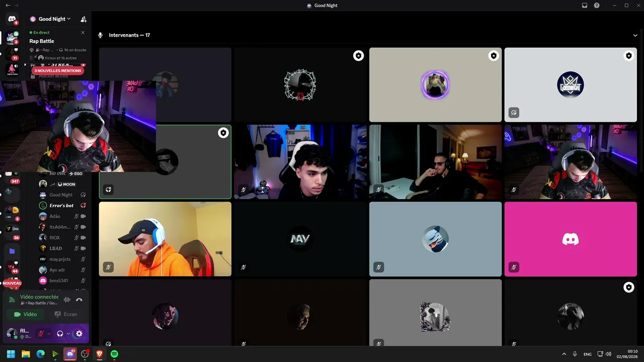Disconnect from voice with hang-up icon
The width and height of the screenshot is (644, 362).
79,300
